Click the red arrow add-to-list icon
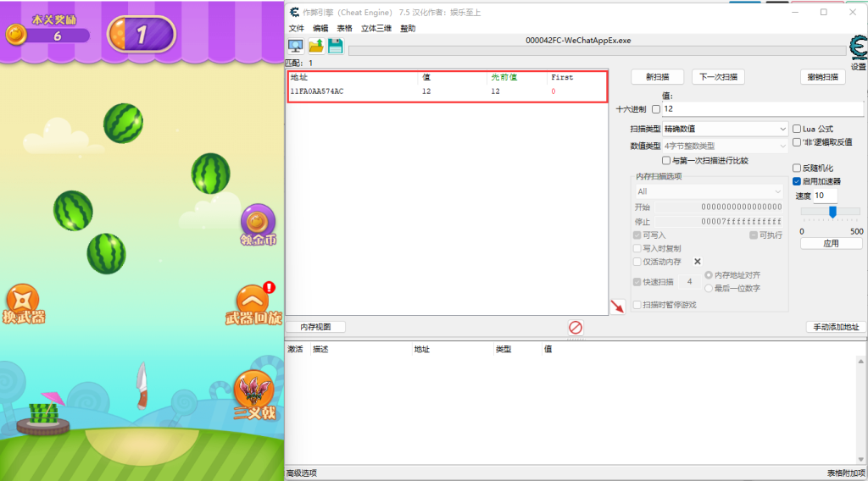This screenshot has height=481, width=868. [x=617, y=307]
